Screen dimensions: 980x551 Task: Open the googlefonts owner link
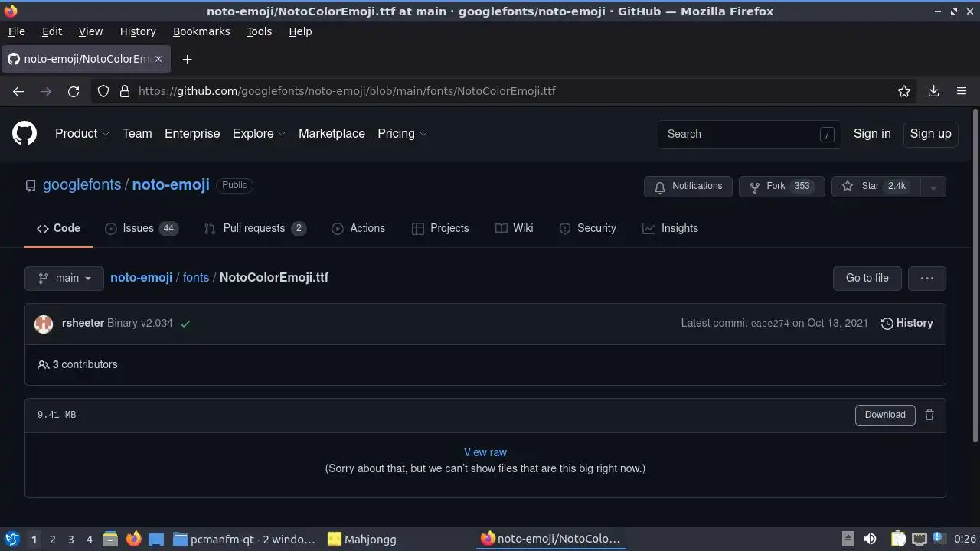[x=82, y=184]
